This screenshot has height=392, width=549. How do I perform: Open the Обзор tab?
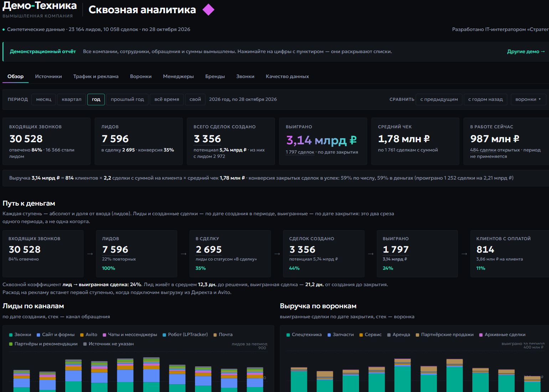(x=16, y=76)
